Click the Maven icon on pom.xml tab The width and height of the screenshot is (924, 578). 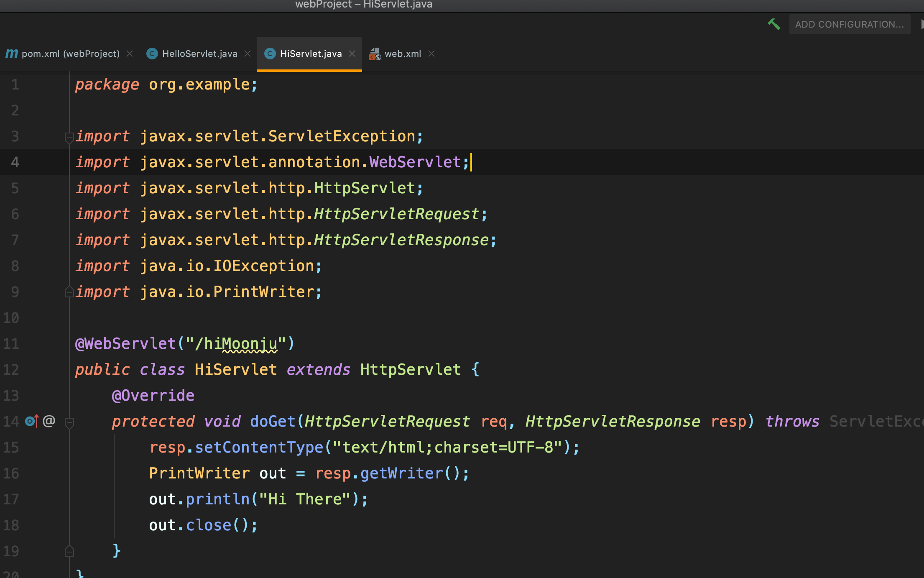click(12, 54)
